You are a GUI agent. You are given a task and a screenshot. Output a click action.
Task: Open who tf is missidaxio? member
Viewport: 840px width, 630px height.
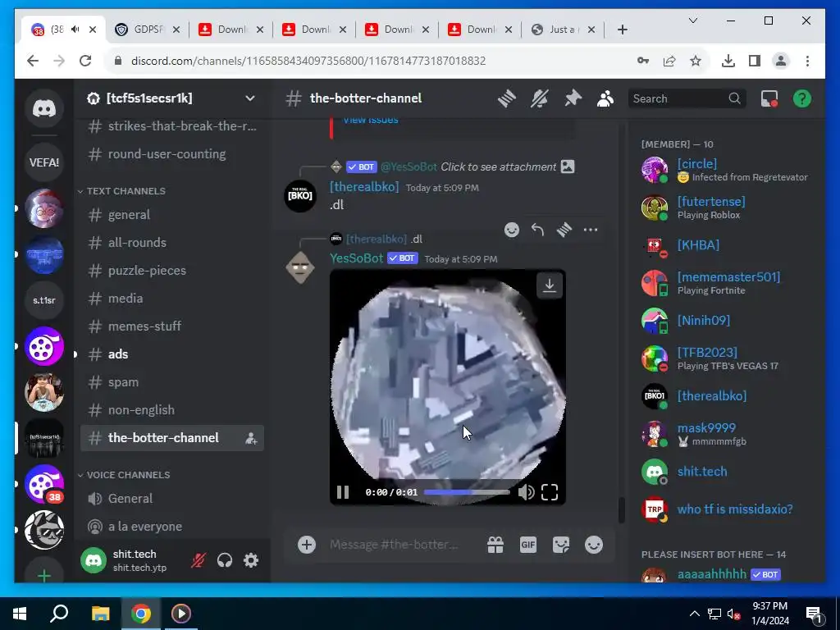coord(728,509)
